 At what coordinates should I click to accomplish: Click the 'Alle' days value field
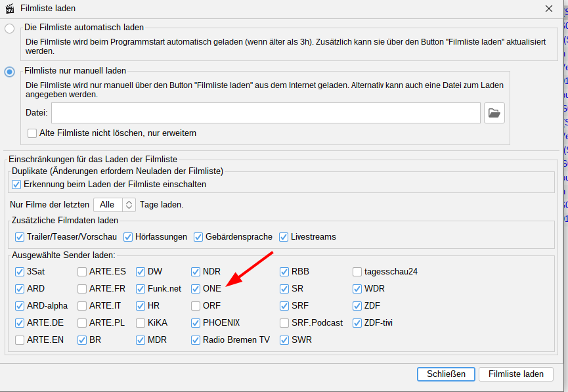(x=108, y=205)
